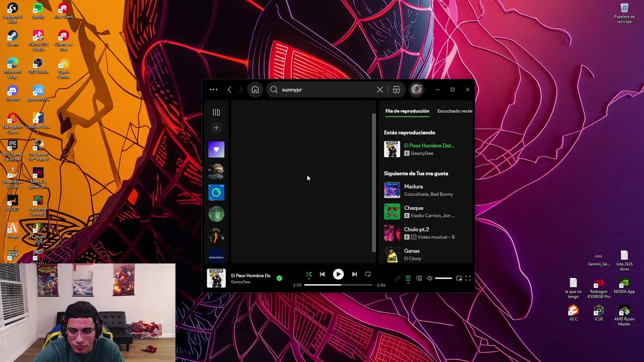The width and height of the screenshot is (644, 362).
Task: Expand Your Library sidebar icon
Action: (x=216, y=113)
